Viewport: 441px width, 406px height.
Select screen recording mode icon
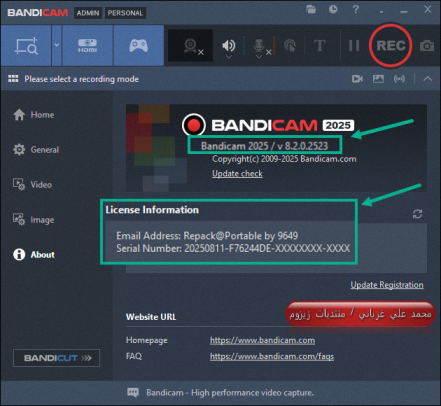pyautogui.click(x=26, y=46)
